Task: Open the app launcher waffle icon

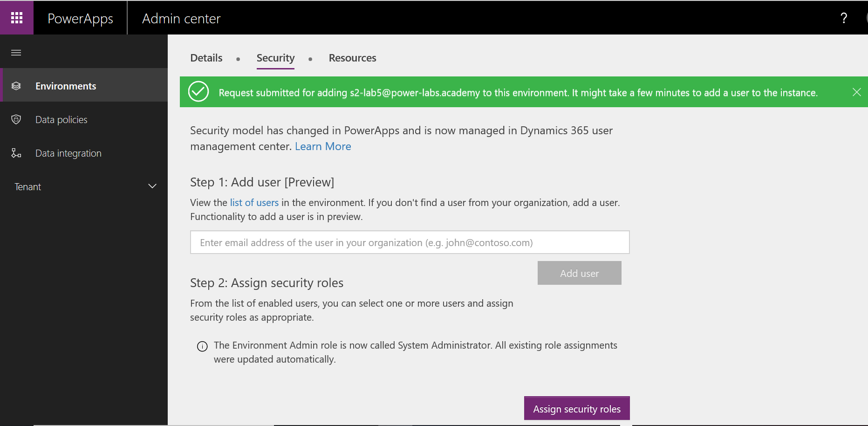Action: [17, 18]
